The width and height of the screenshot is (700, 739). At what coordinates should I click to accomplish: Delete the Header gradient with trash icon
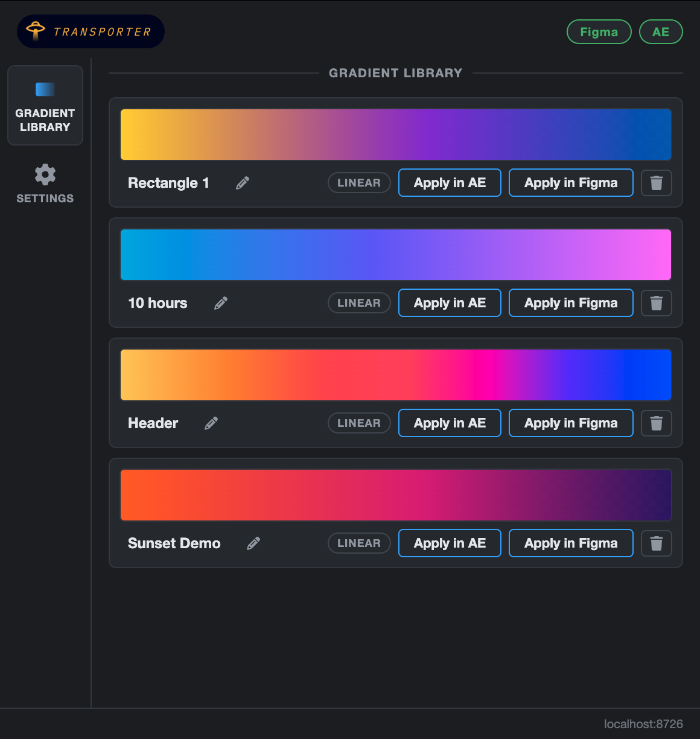click(x=657, y=423)
